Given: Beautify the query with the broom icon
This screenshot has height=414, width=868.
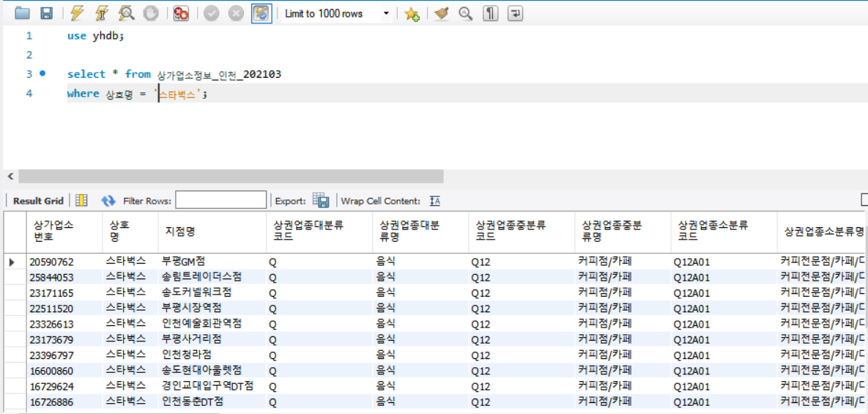Looking at the screenshot, I should pos(441,14).
